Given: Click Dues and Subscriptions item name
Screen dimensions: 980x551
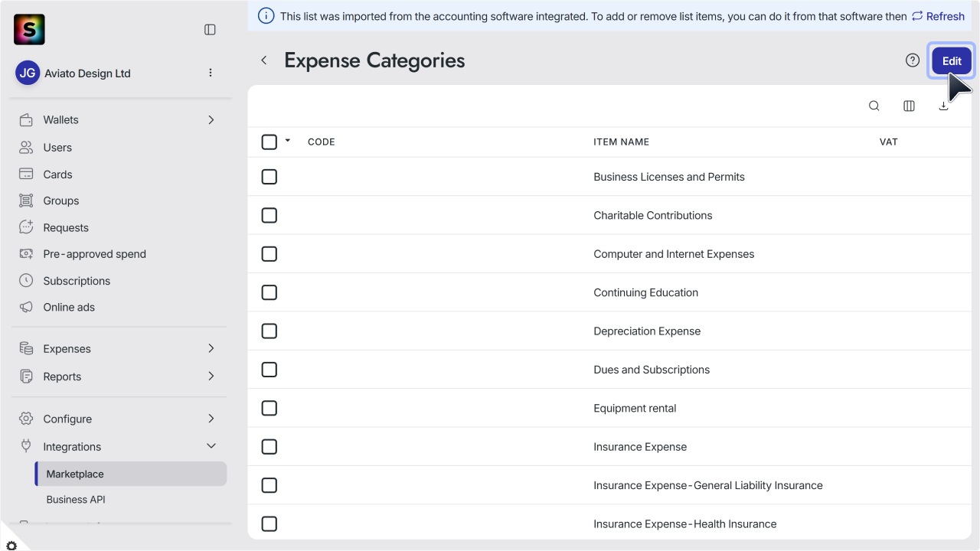Looking at the screenshot, I should click(x=652, y=370).
